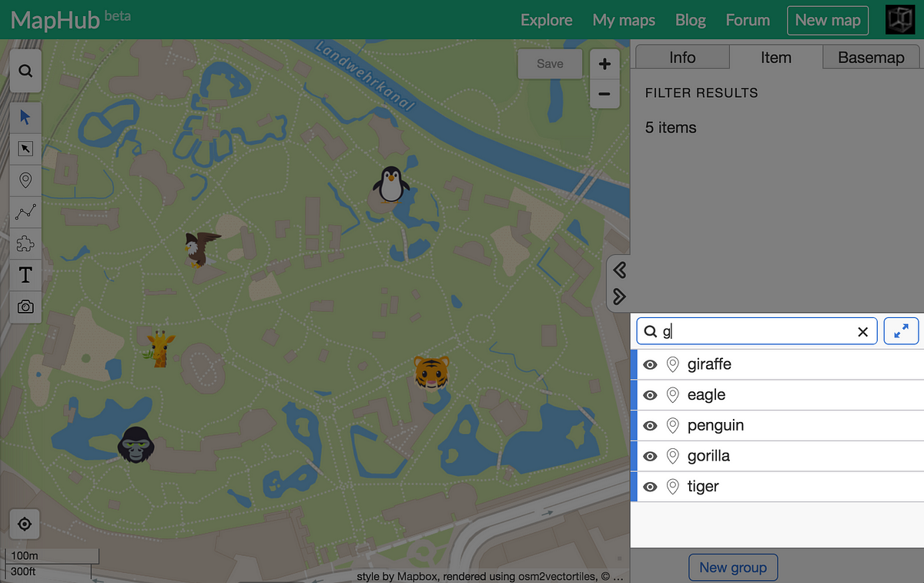Expand the panel using the double-right chevron

point(619,296)
